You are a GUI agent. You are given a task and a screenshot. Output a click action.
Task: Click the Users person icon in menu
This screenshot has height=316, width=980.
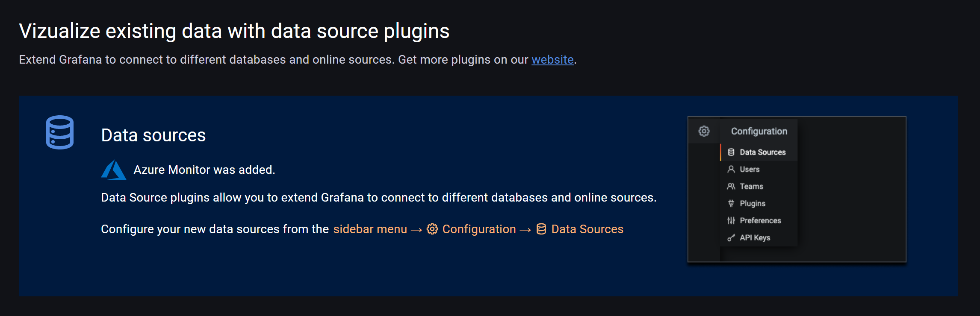(731, 170)
